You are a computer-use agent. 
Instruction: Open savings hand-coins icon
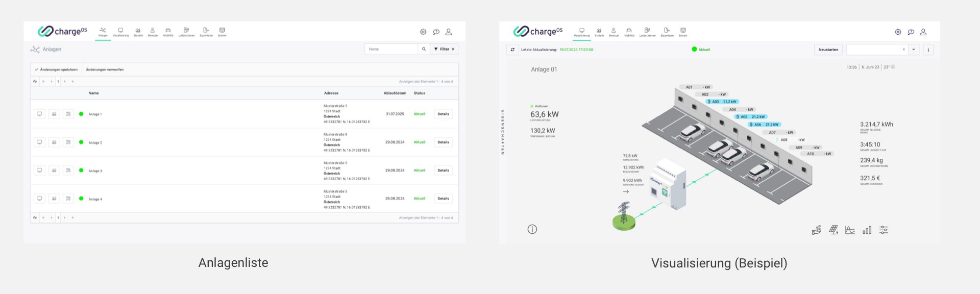(x=817, y=230)
